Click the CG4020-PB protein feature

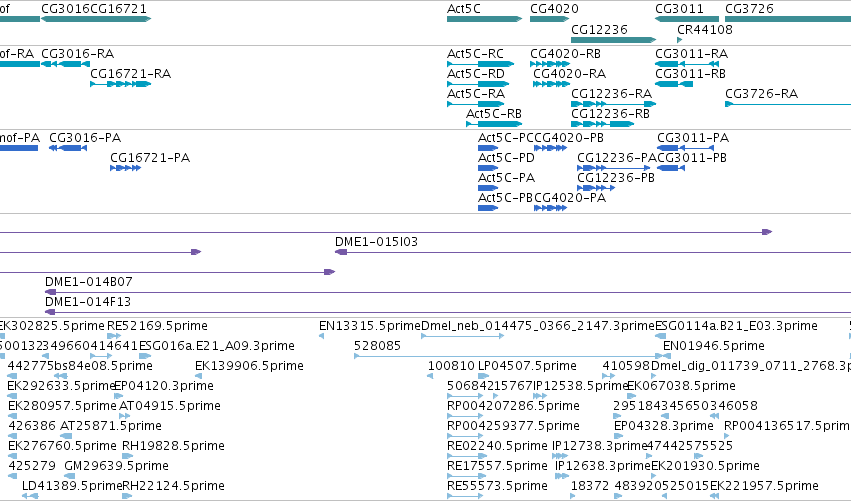[x=550, y=148]
